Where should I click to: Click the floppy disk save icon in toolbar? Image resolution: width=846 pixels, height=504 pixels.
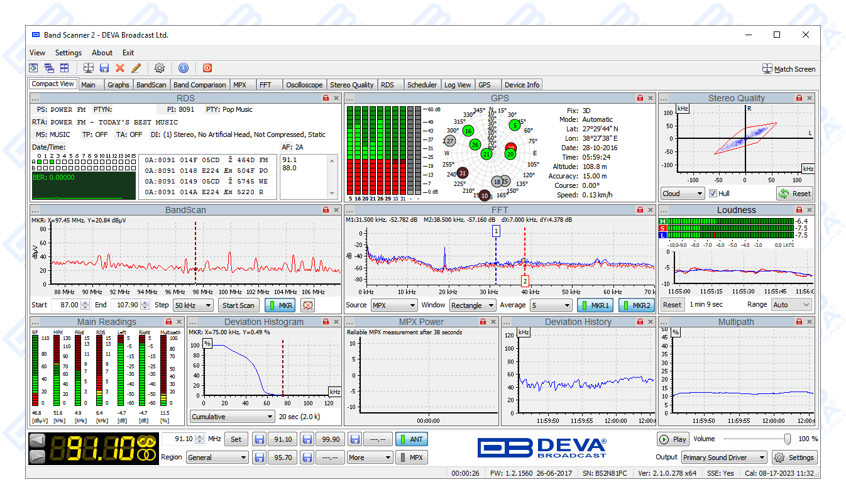[104, 68]
